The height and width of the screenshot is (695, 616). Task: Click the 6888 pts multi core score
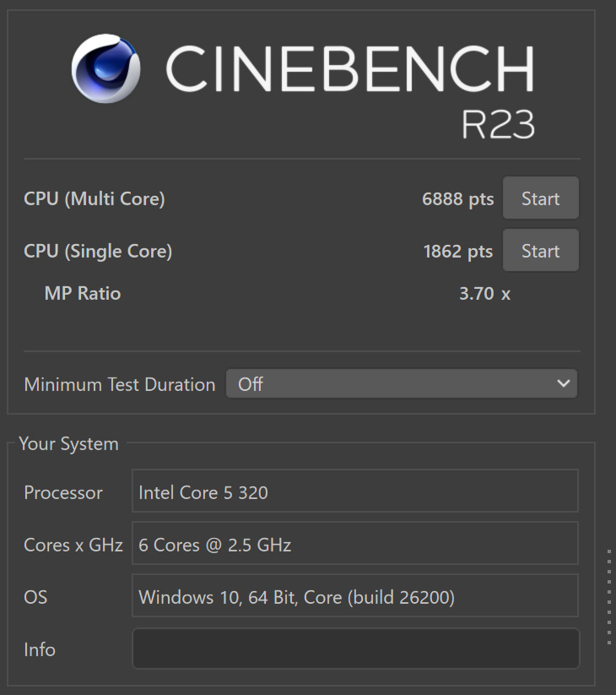[457, 199]
